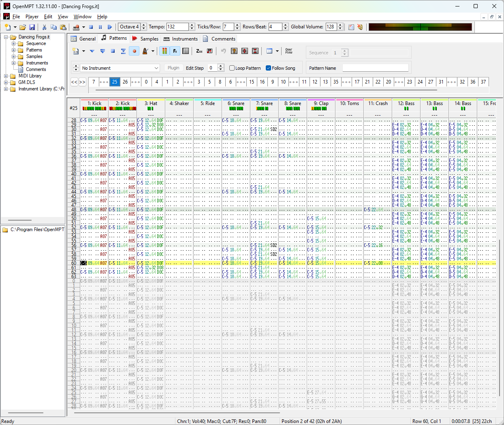Toggle the Overflow paste button
This screenshot has width=504, height=425.
[x=289, y=51]
